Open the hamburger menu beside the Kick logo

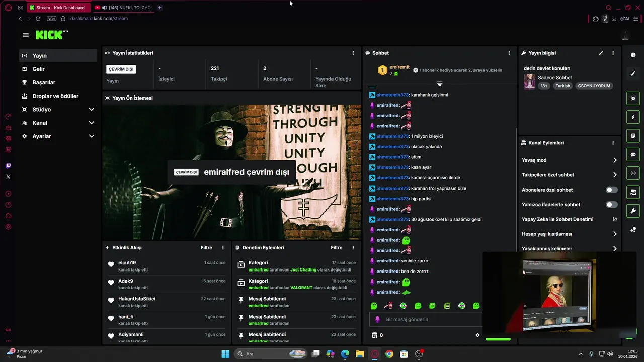(26, 35)
